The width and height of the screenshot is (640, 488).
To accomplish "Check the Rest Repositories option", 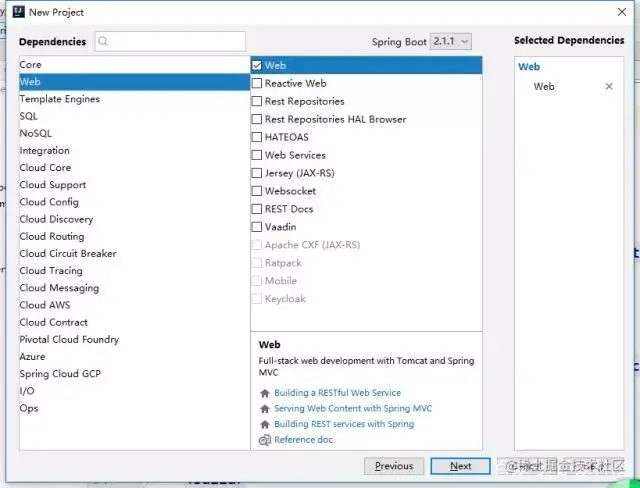I will click(257, 101).
